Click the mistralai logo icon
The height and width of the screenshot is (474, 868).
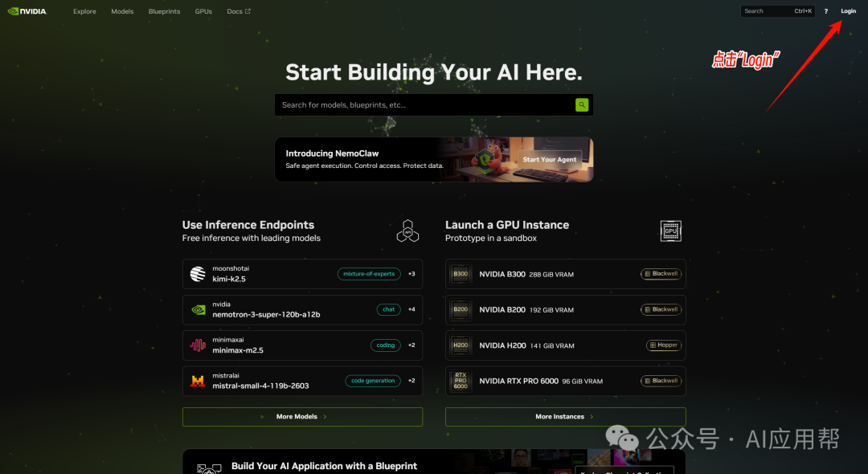pos(198,381)
